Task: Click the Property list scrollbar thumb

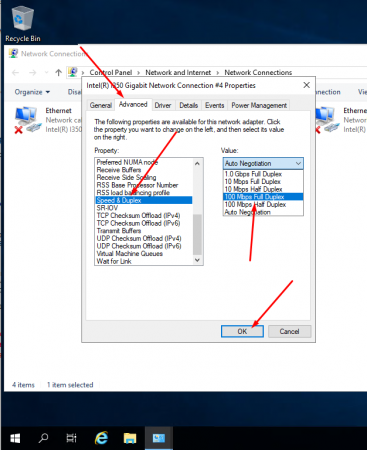Action: coord(197,234)
